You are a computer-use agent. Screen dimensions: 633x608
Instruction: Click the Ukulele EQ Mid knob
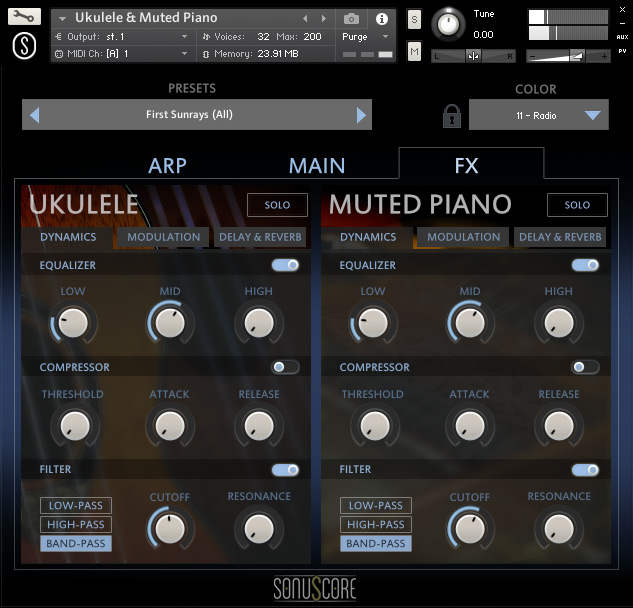click(170, 323)
